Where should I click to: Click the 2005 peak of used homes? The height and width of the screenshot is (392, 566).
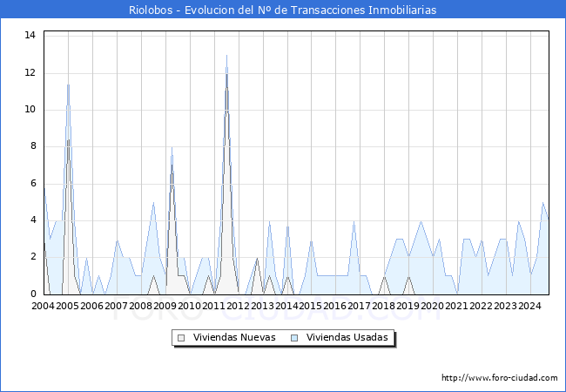(68, 84)
